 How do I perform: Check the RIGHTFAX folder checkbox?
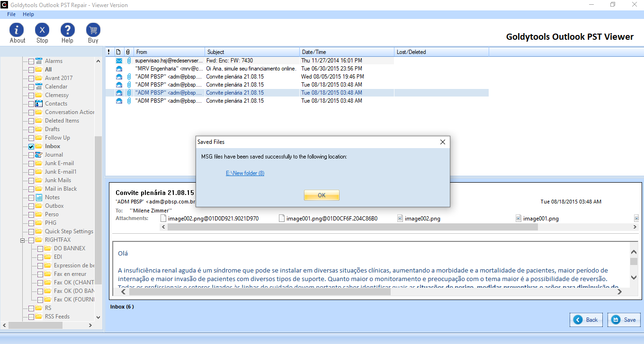tap(31, 240)
